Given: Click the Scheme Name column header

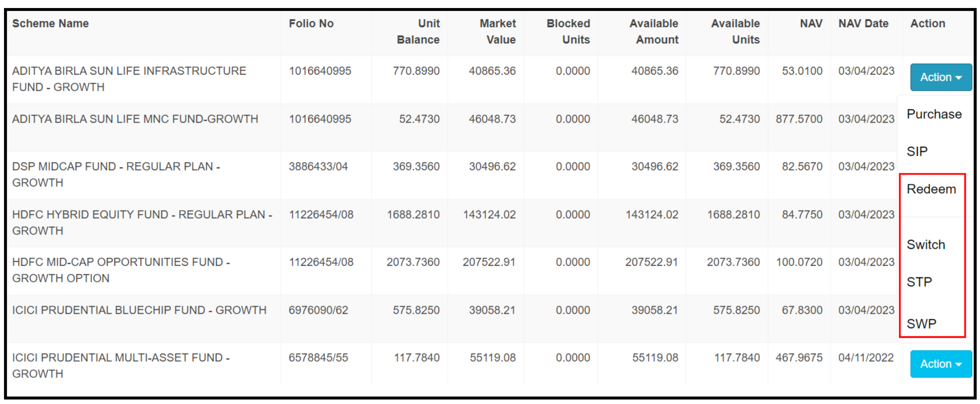Looking at the screenshot, I should coord(50,23).
